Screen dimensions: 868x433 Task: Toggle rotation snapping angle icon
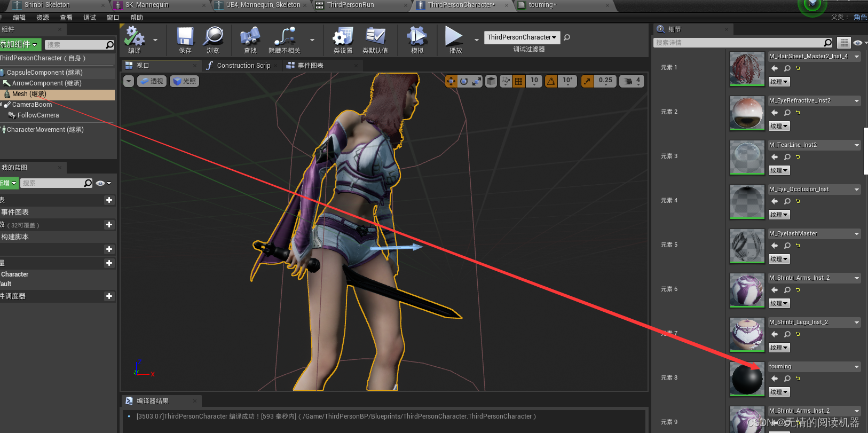[x=551, y=81]
